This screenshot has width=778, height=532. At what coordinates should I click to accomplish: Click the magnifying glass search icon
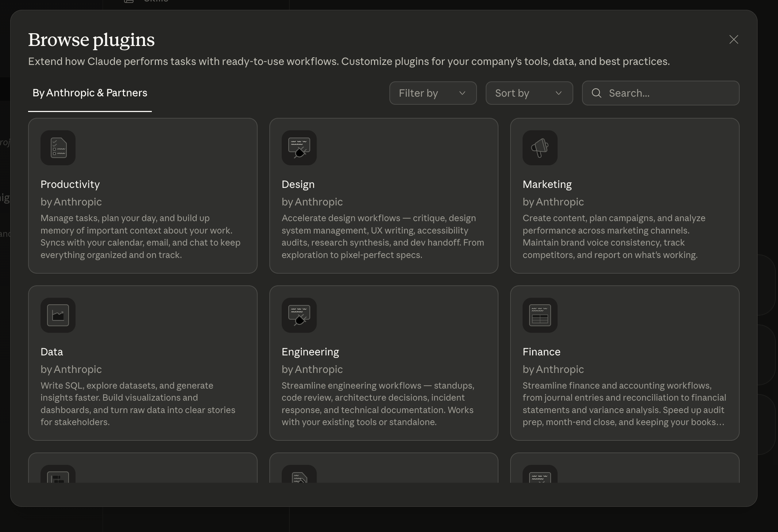596,93
